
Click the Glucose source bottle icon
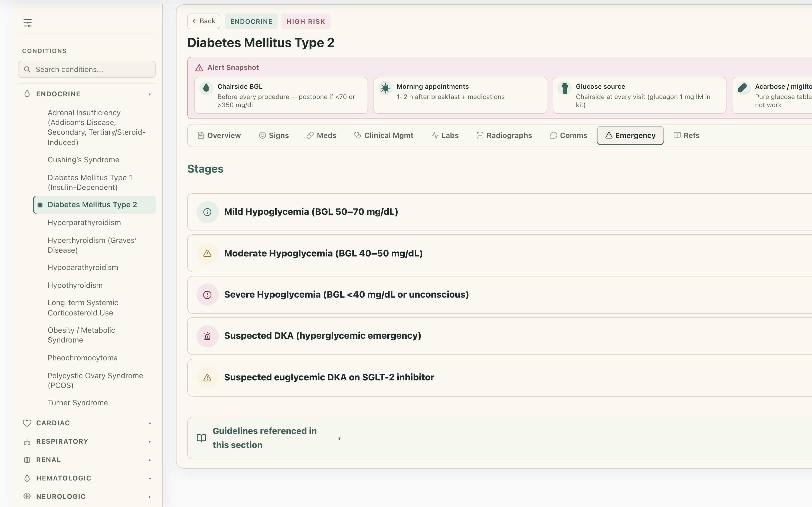[x=565, y=88]
